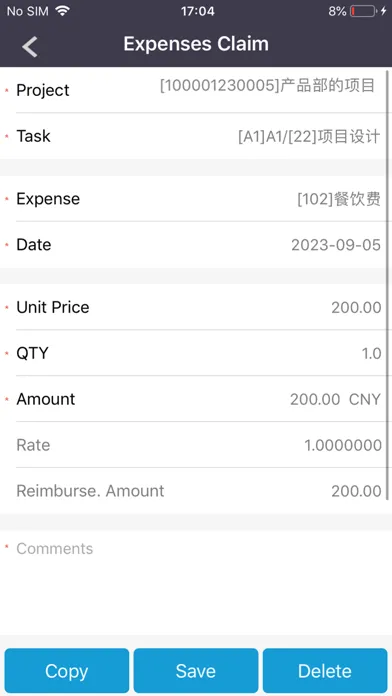Edit the QTY value
Image resolution: width=392 pixels, height=696 pixels.
click(194, 353)
